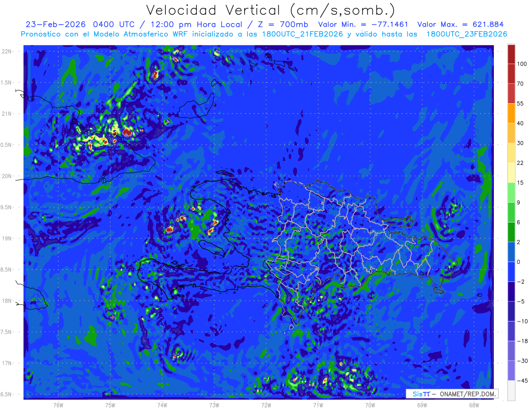The height and width of the screenshot is (411, 532).
Task: Click the '72W' longitude label
Action: 266,405
